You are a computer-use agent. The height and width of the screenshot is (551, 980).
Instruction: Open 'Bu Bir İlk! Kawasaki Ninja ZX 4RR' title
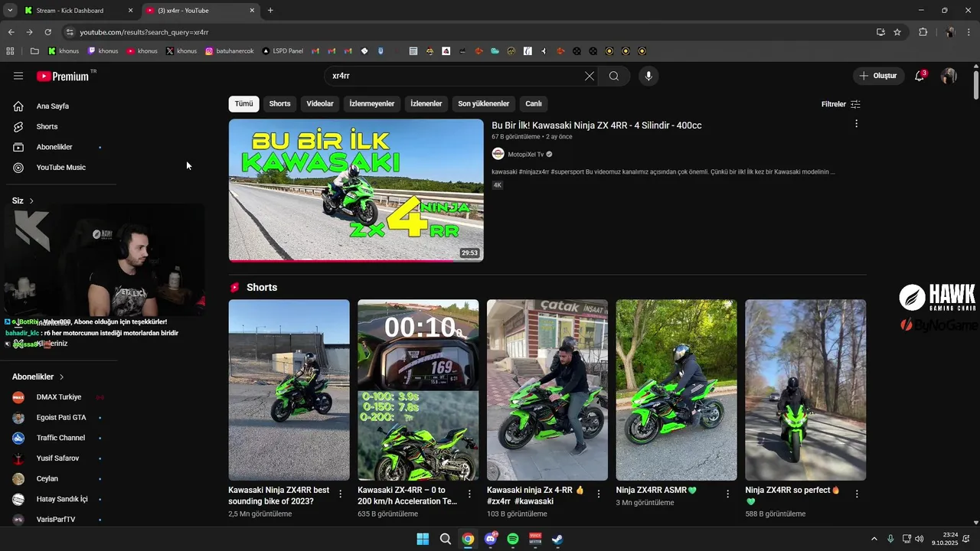point(596,126)
